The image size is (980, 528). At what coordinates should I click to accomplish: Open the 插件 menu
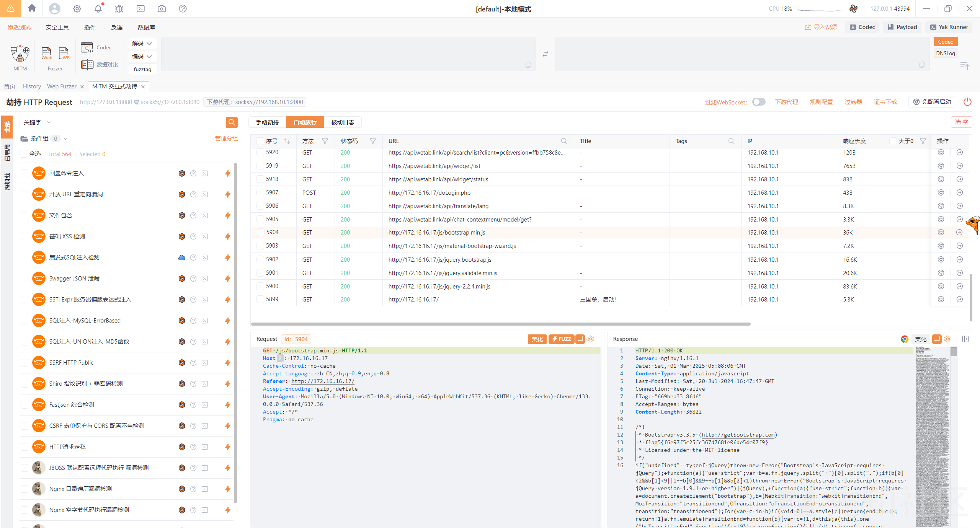[90, 27]
